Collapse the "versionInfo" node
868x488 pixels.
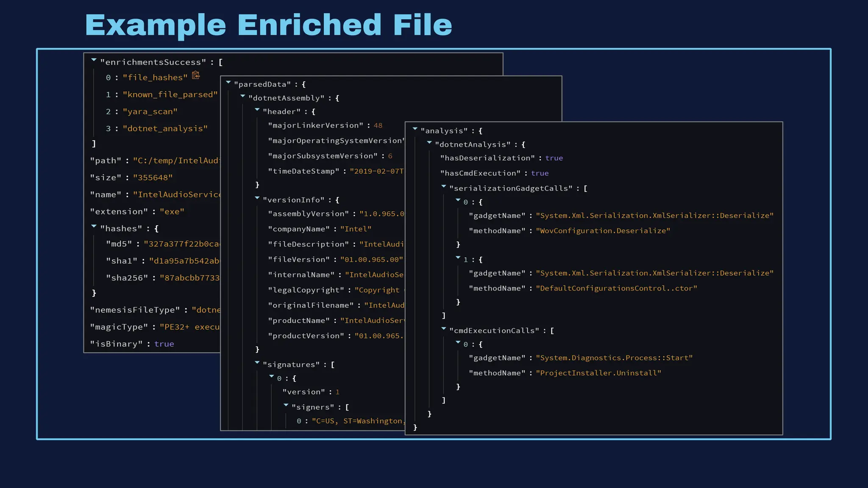[x=257, y=198]
